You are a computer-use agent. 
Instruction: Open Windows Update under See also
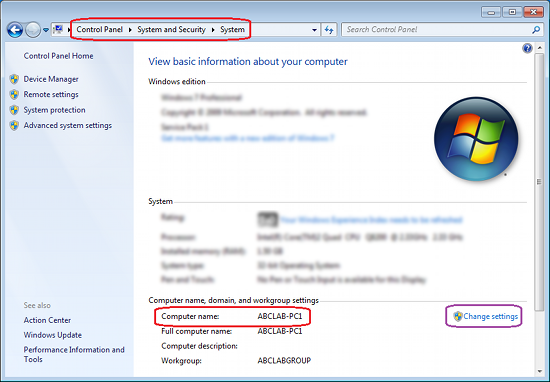(53, 335)
